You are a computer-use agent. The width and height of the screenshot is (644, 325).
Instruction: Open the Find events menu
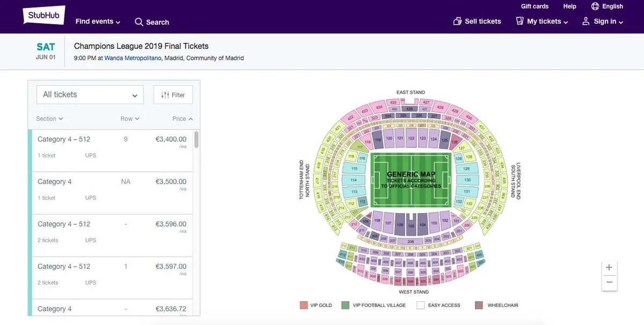(98, 21)
